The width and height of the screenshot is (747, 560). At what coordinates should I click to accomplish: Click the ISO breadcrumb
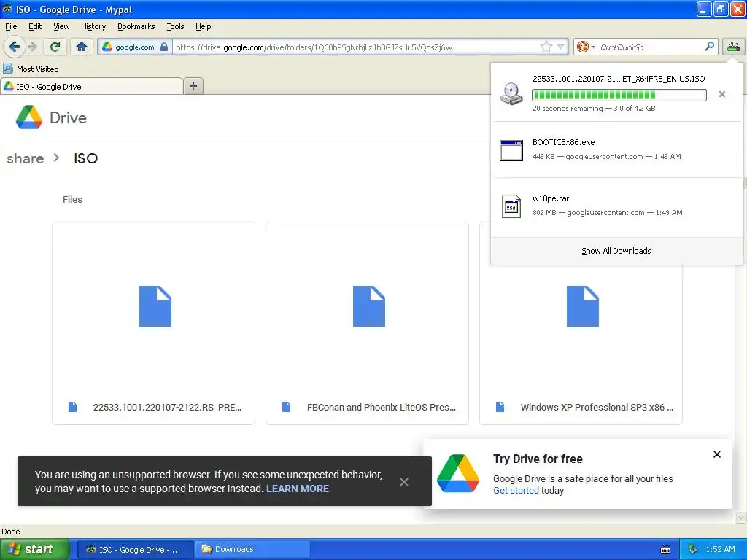click(86, 158)
